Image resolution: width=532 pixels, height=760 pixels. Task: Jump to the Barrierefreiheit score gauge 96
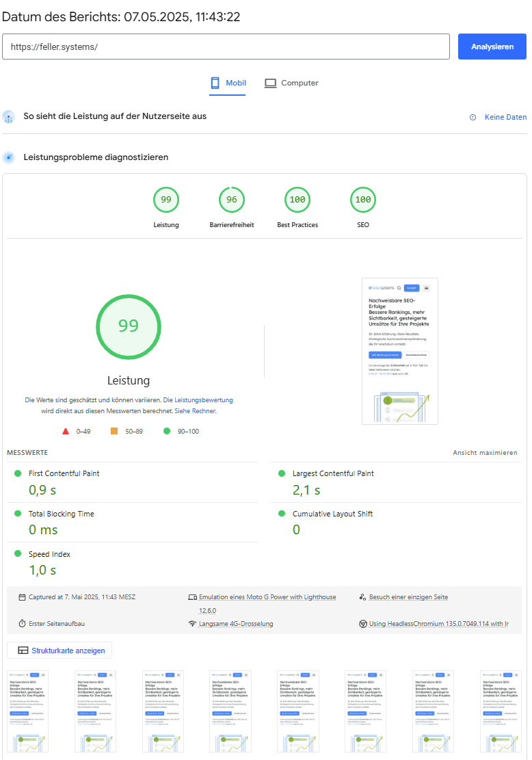232,200
